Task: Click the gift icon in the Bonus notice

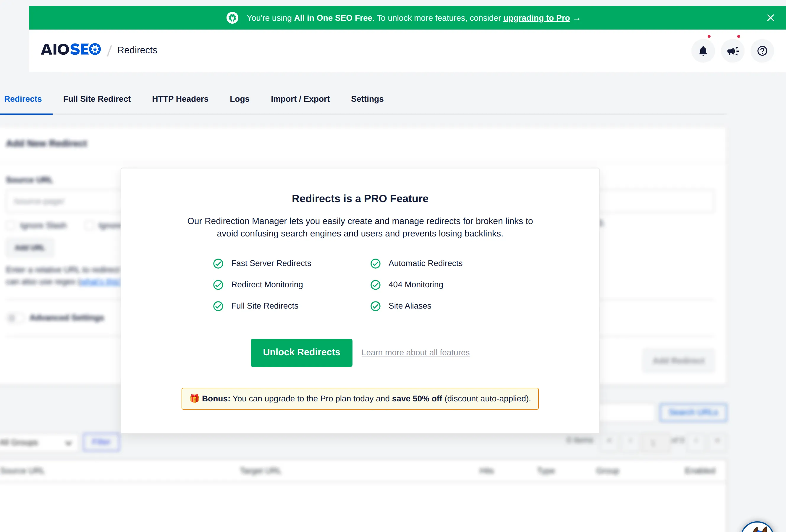Action: (x=194, y=398)
